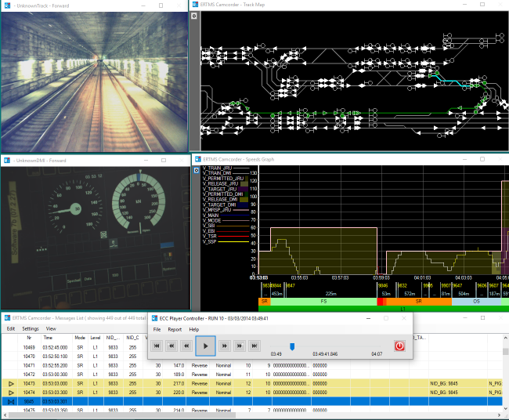
Task: Click the Messages List window app icon
Action: click(7, 317)
